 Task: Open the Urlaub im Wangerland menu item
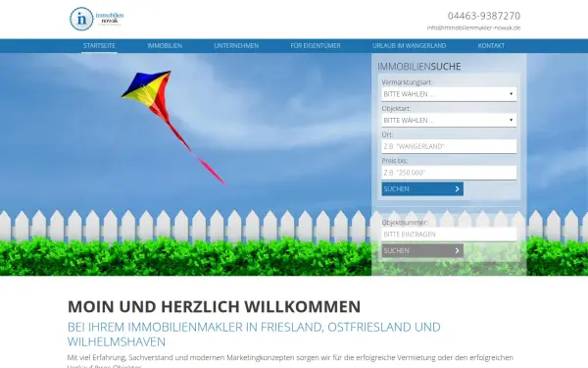coord(409,46)
